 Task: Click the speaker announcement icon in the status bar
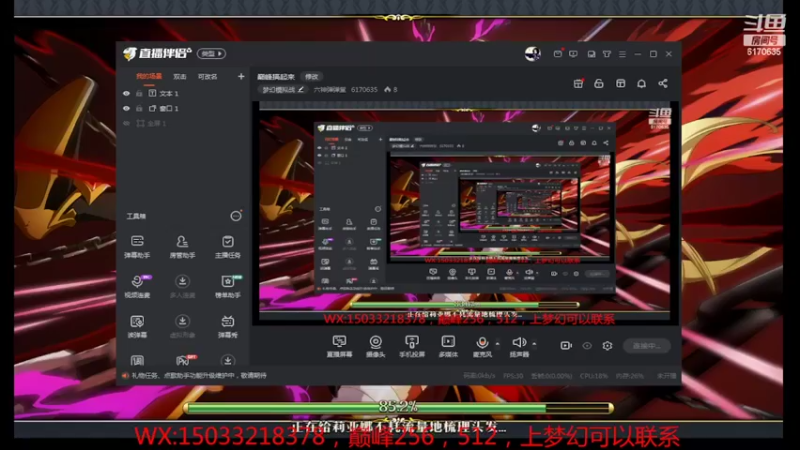point(125,376)
